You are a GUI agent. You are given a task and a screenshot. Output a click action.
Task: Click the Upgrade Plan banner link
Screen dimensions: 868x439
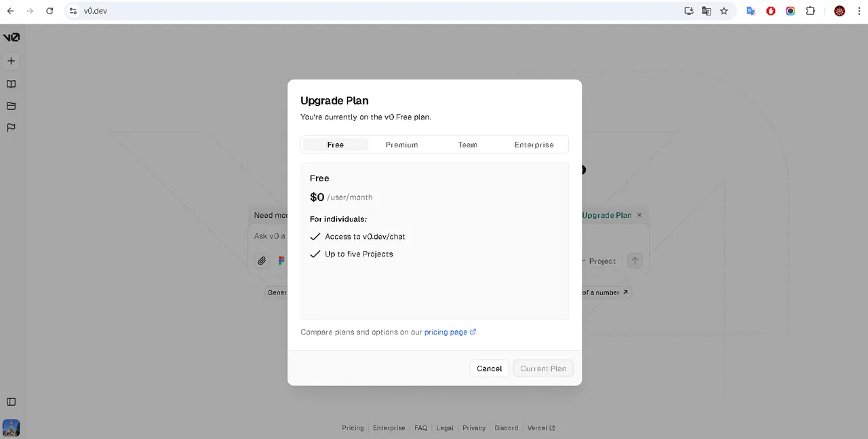pos(606,215)
